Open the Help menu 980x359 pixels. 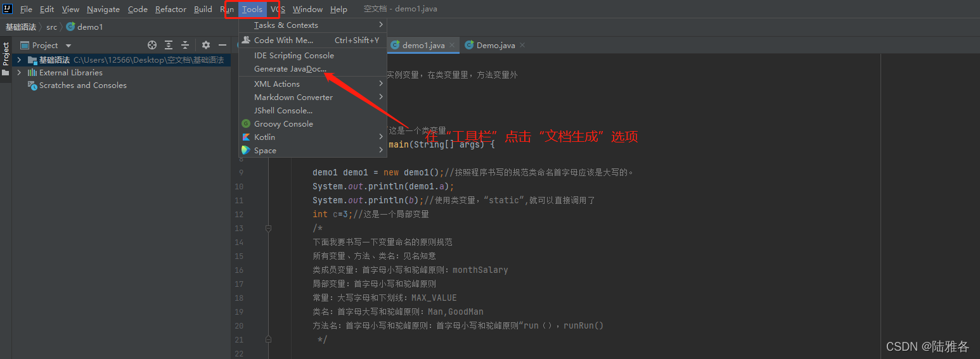tap(338, 9)
